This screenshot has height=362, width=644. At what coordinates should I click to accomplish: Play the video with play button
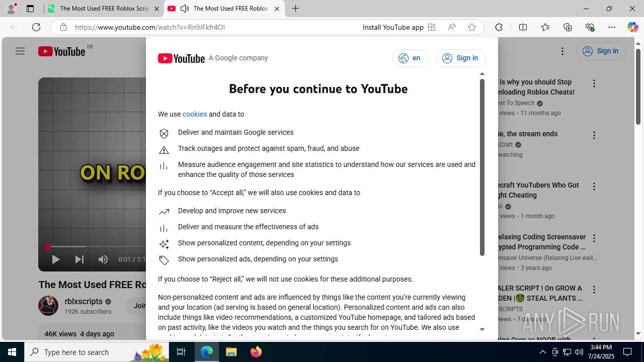click(x=55, y=259)
